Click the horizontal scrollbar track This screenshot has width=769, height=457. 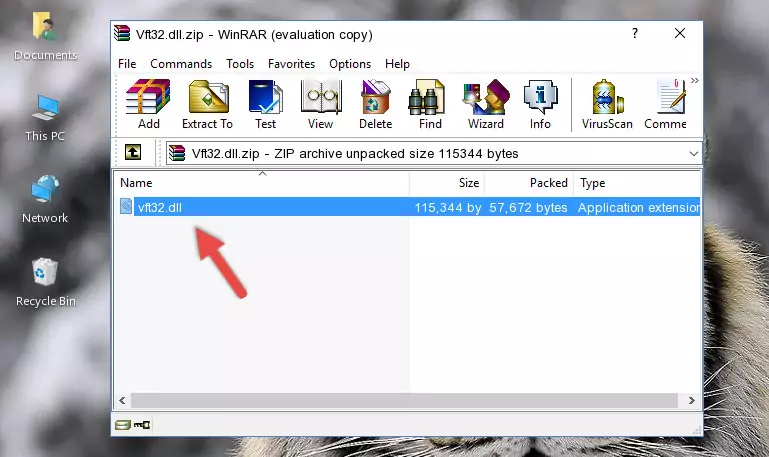[x=404, y=401]
